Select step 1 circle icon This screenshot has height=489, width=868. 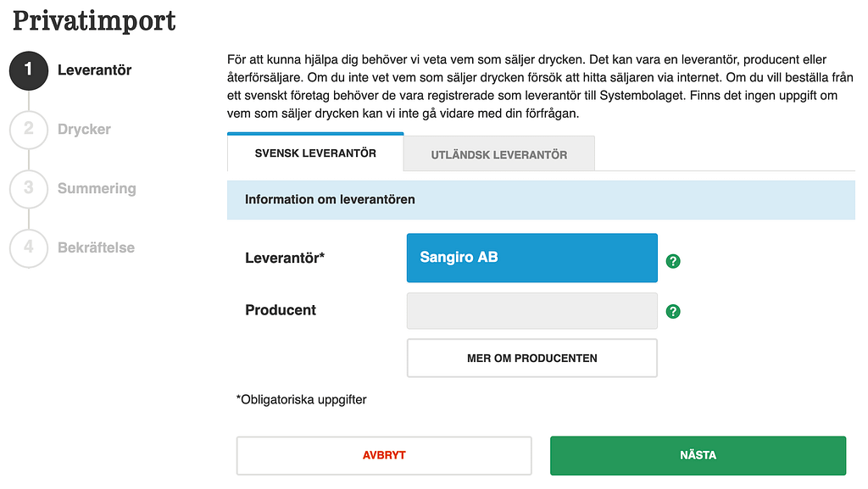click(x=29, y=71)
